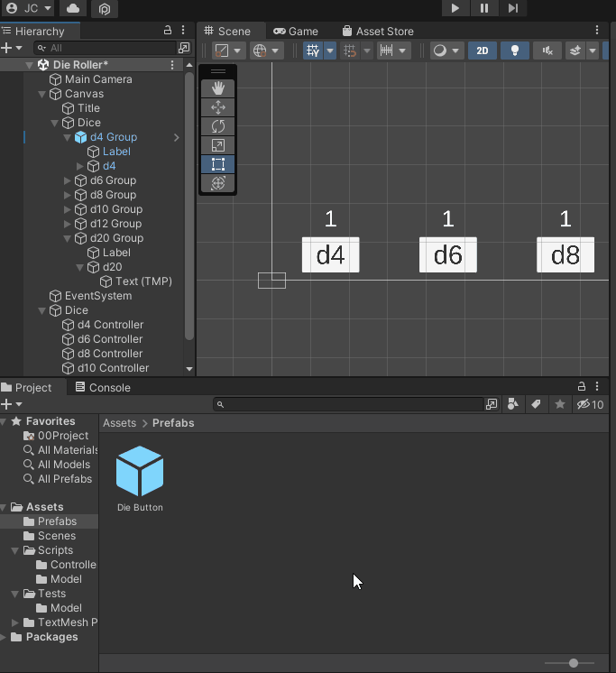The width and height of the screenshot is (616, 673).
Task: Expand the d10 Group node
Action: pos(67,209)
